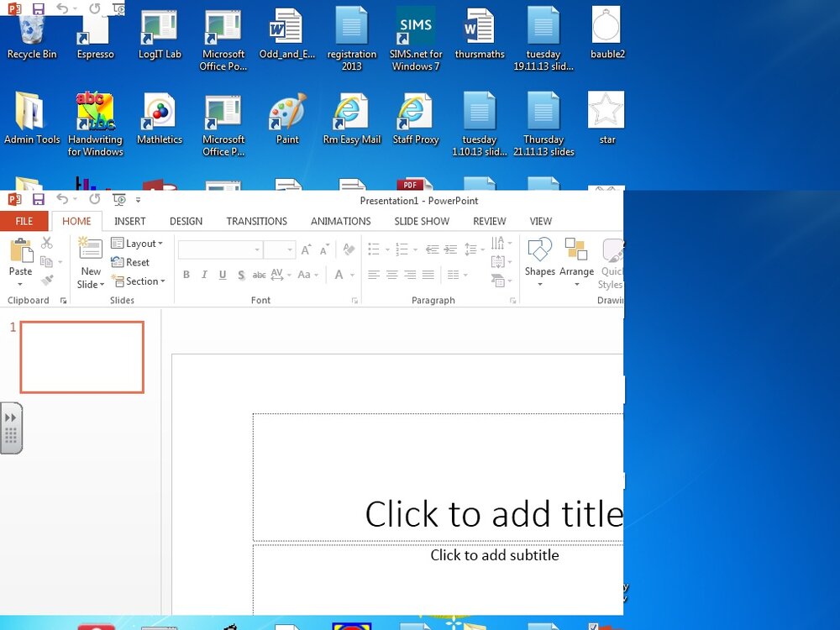Click Clear All Formatting icon

tap(349, 249)
